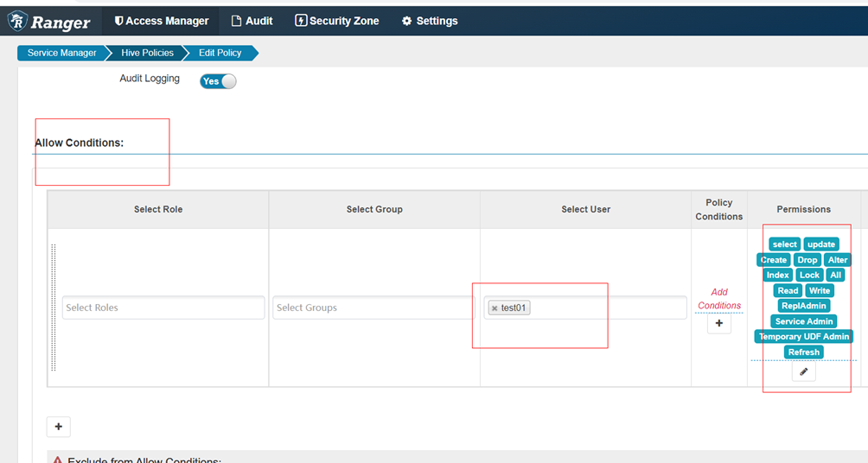Click the Add Conditions link text
The height and width of the screenshot is (463, 868).
tap(719, 299)
